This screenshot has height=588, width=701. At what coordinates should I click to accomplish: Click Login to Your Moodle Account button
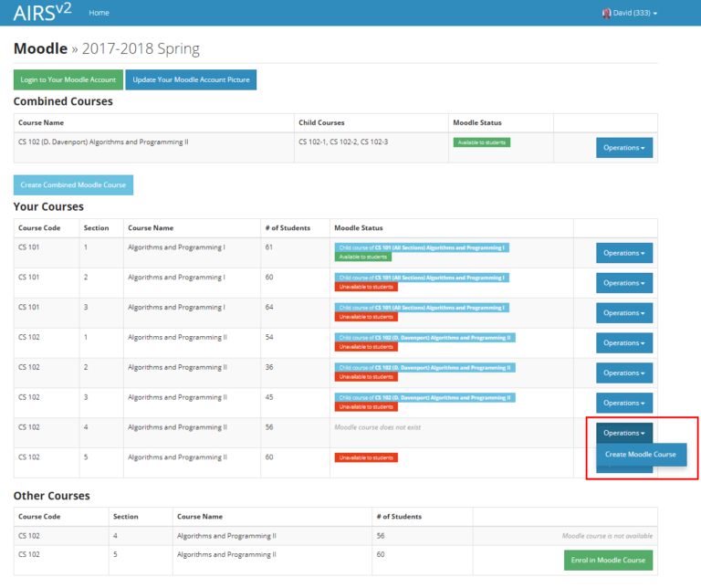[x=68, y=79]
